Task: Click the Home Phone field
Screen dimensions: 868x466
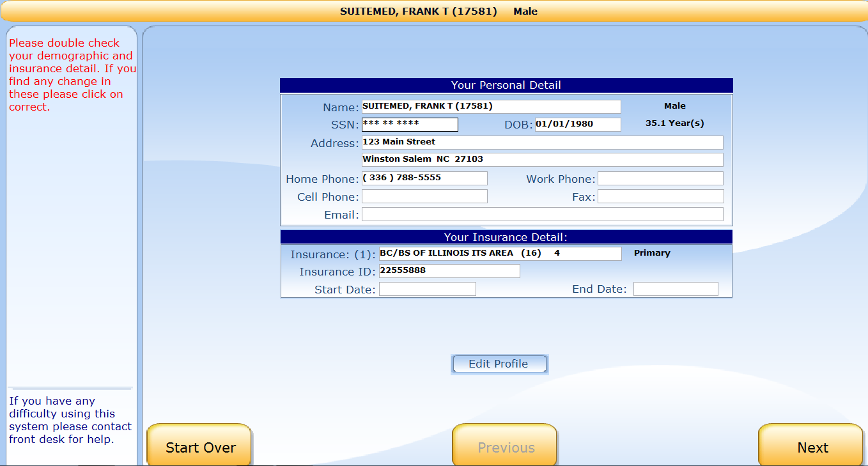Action: click(424, 178)
